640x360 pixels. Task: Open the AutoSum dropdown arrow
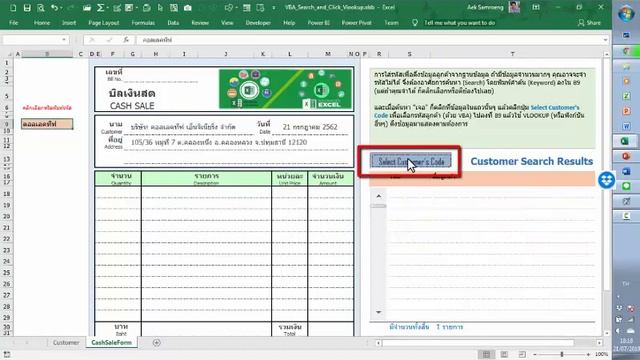click(x=108, y=7)
